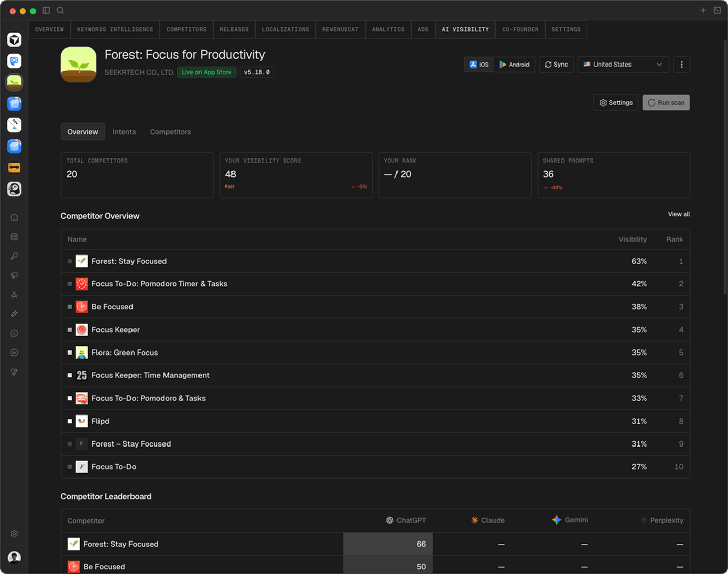This screenshot has height=574, width=728.
Task: Open the Analytics tab
Action: click(388, 29)
